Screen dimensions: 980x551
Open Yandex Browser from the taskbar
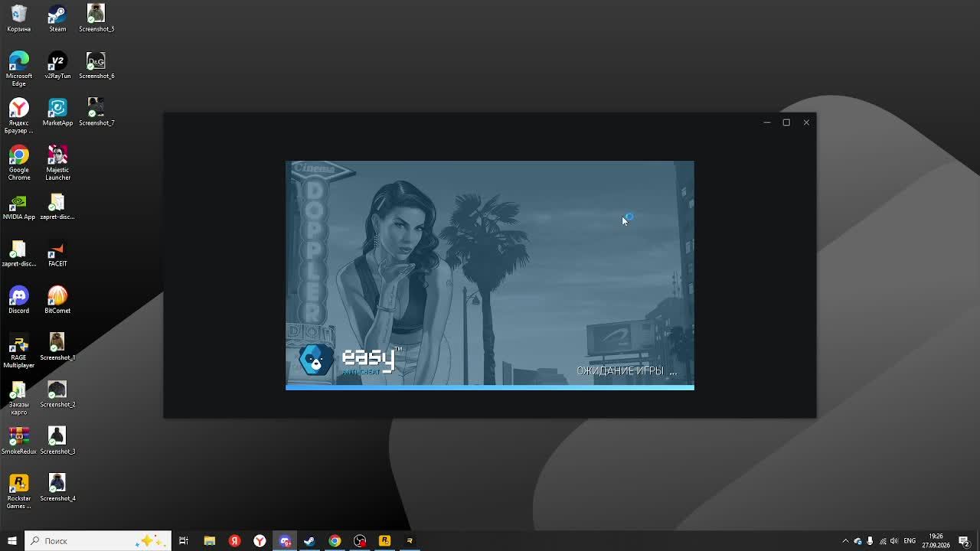tap(260, 541)
